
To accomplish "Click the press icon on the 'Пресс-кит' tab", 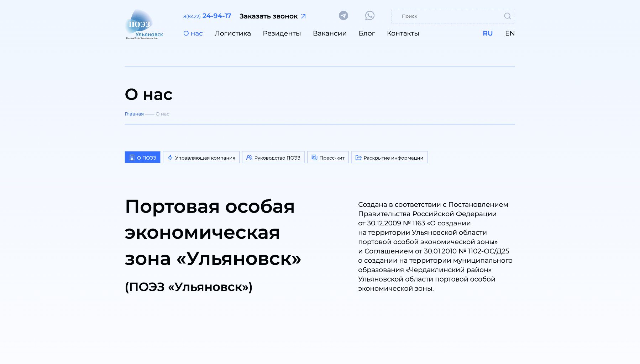I will point(314,157).
